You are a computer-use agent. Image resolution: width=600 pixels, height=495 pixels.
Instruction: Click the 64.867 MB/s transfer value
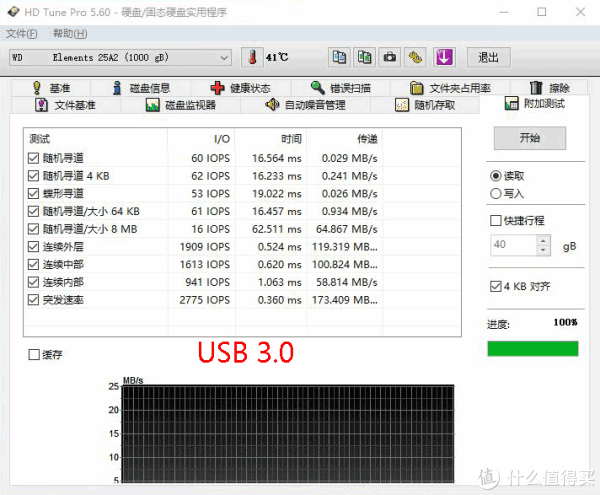click(x=347, y=229)
